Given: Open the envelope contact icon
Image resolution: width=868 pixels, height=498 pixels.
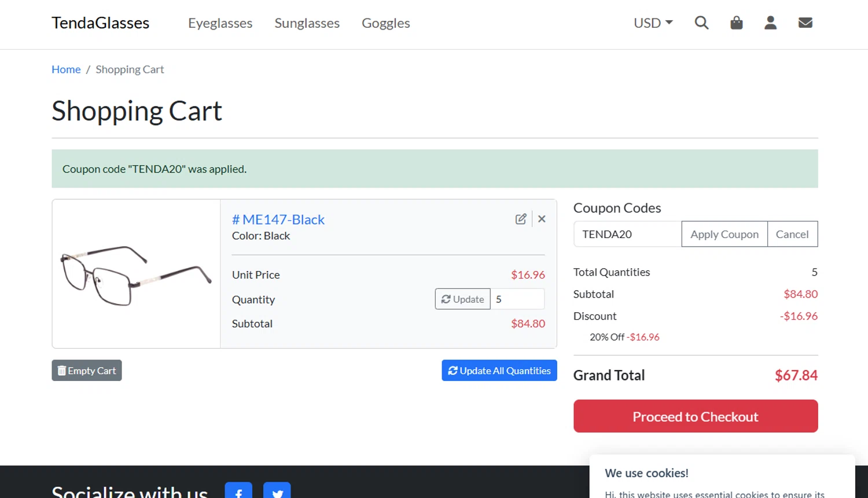Looking at the screenshot, I should (806, 23).
